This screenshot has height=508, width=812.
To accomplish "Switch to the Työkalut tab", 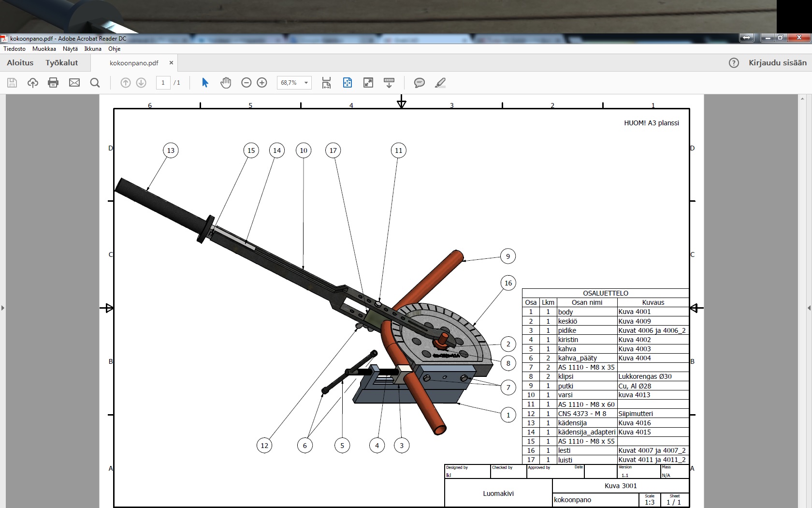I will [62, 63].
